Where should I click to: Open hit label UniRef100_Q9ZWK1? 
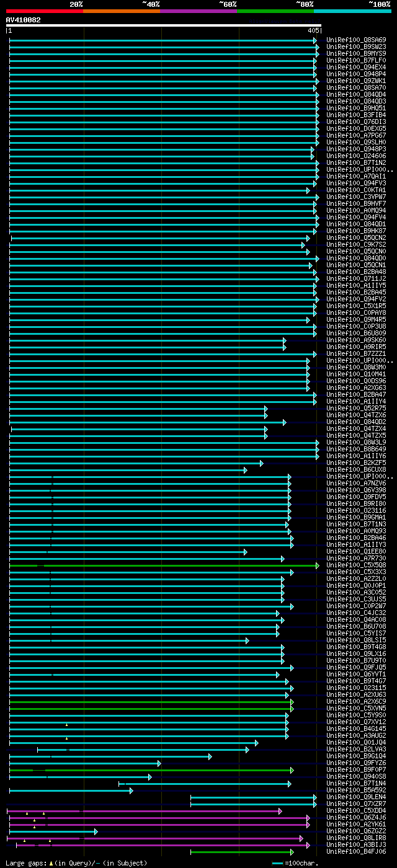click(x=356, y=81)
